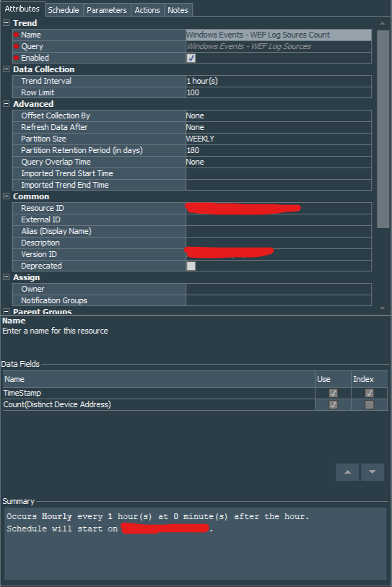Screen dimensions: 392x587
Task: Click the Use column header
Action: click(x=333, y=379)
